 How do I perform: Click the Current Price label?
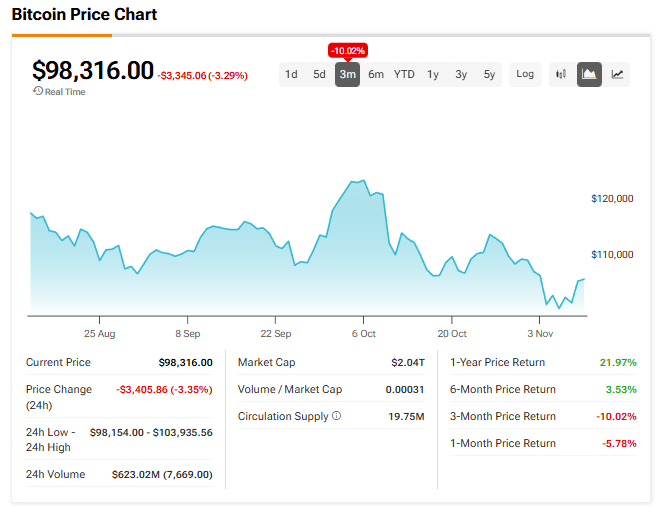tap(58, 362)
